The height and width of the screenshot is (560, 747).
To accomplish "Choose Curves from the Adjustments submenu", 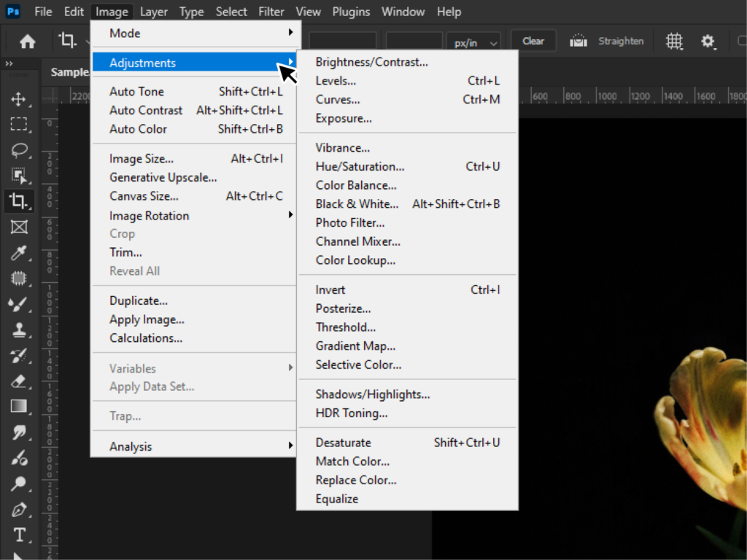I will [337, 99].
